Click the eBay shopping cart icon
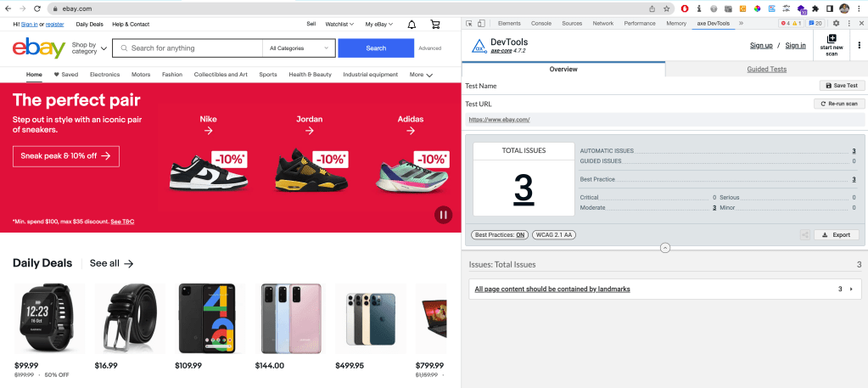This screenshot has height=388, width=868. [x=435, y=25]
